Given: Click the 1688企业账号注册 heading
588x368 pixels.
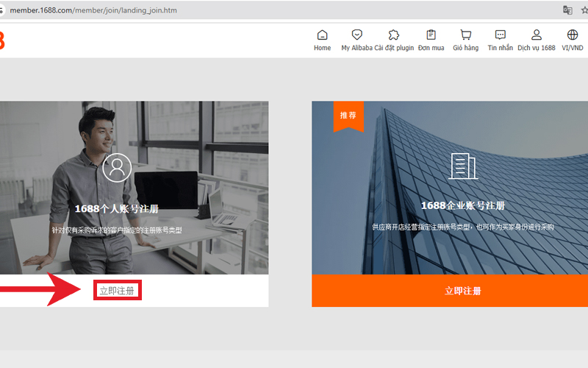Looking at the screenshot, I should (463, 206).
